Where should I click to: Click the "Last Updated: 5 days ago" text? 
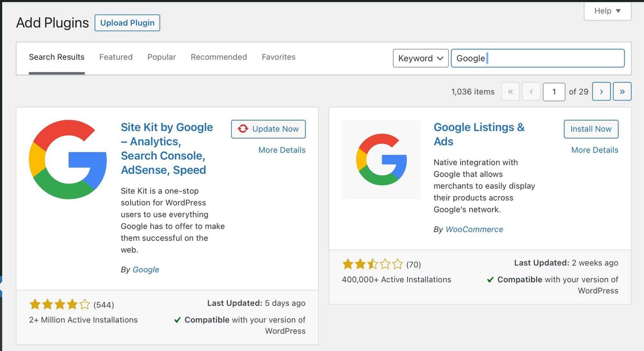(x=256, y=303)
